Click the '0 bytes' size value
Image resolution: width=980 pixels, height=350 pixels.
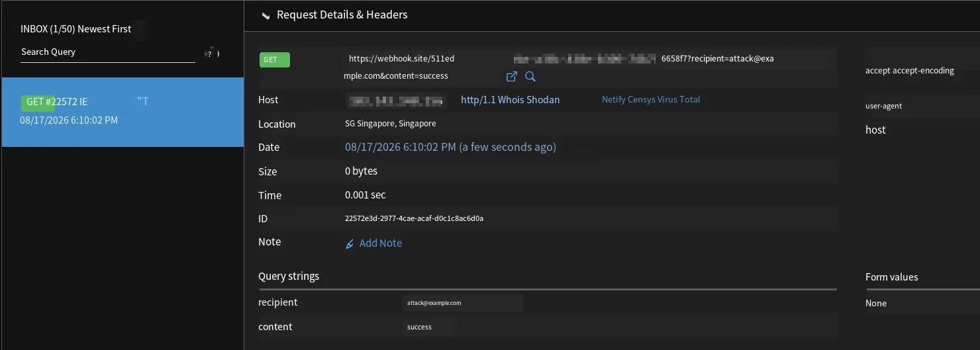pyautogui.click(x=362, y=171)
